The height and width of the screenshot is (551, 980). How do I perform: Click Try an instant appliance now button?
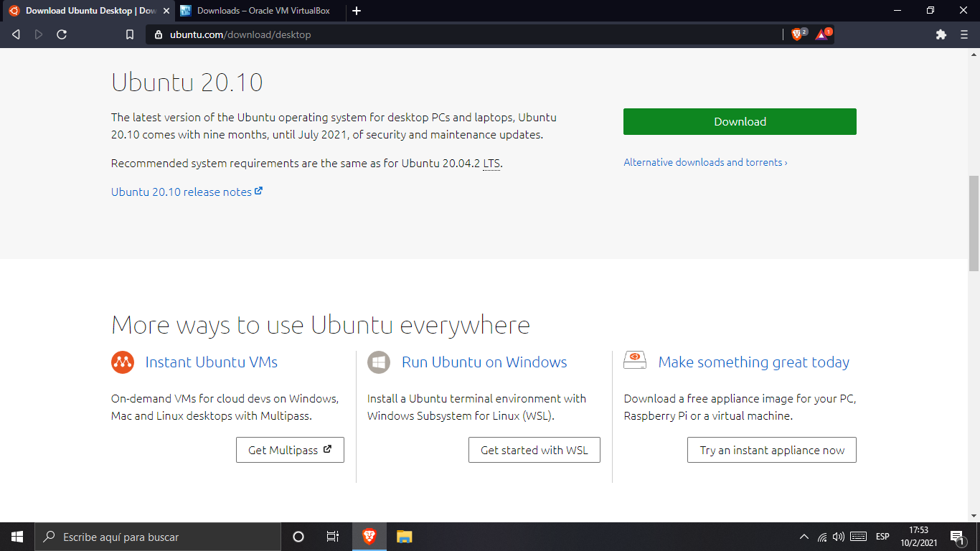[x=772, y=450]
